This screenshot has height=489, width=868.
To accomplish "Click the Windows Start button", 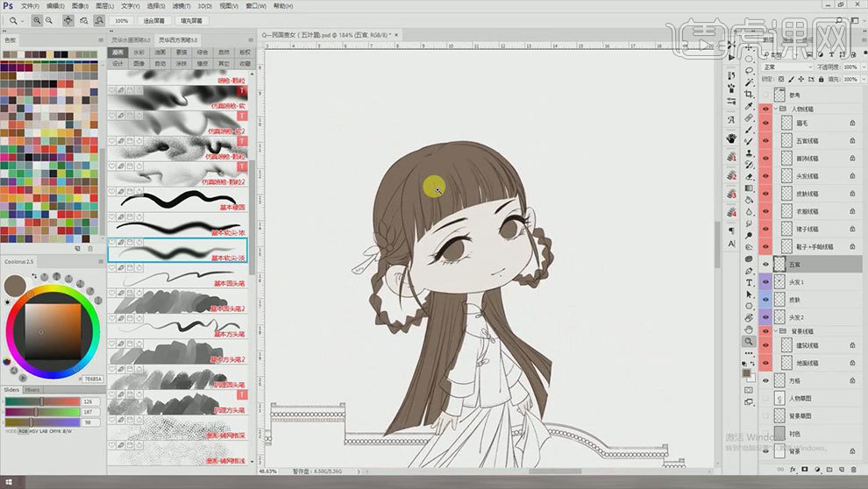I will click(8, 482).
